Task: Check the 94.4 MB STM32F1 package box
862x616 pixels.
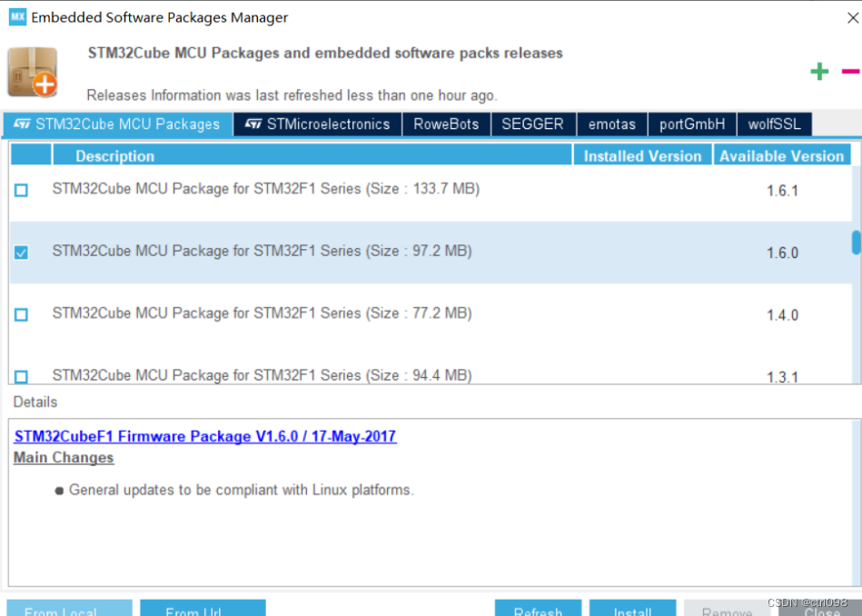Action: tap(21, 377)
